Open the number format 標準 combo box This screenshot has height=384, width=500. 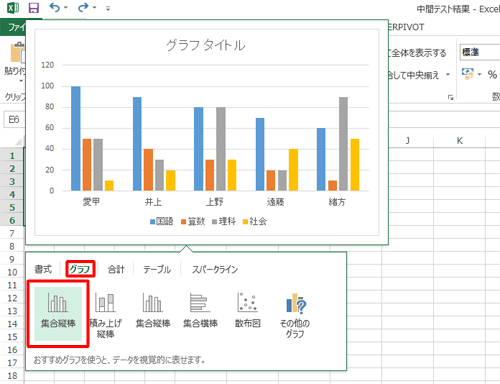coord(480,52)
